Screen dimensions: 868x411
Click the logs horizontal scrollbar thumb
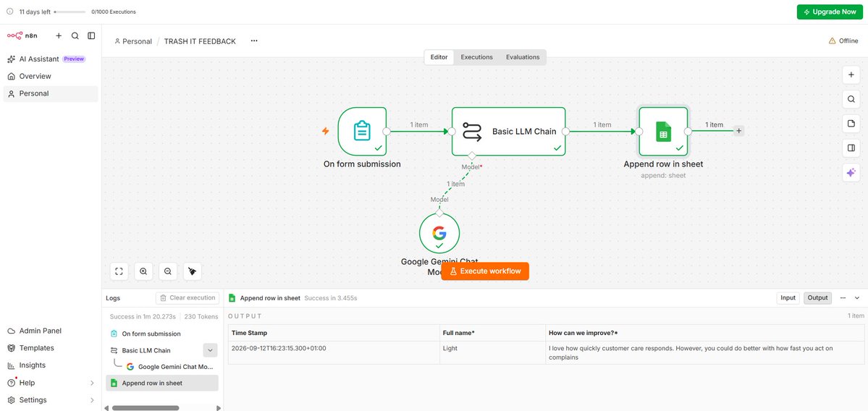tap(145, 407)
